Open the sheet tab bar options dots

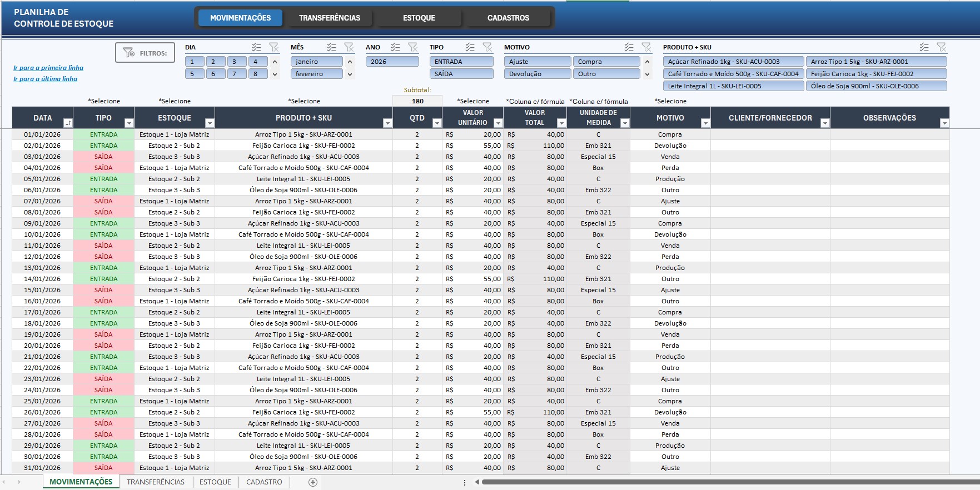tap(465, 483)
